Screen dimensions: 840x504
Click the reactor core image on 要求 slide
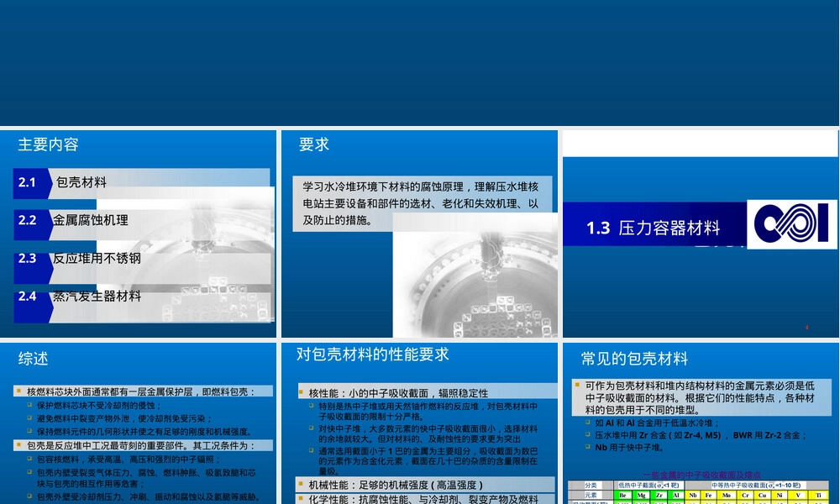[475, 276]
